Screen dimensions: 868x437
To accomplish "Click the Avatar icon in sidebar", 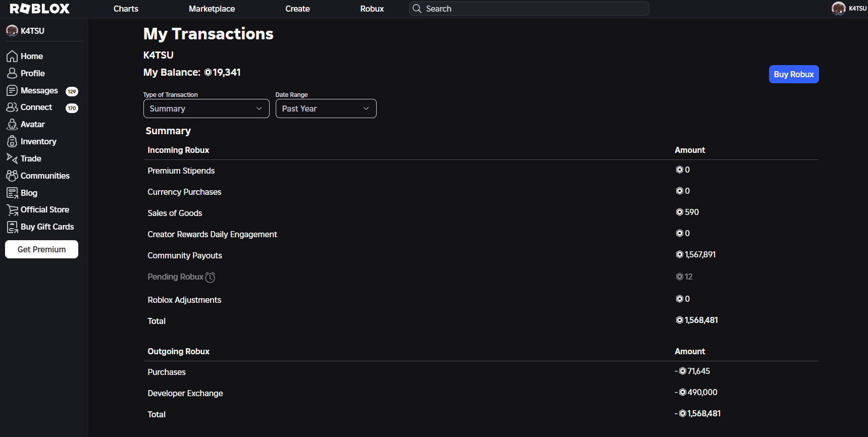I will (x=12, y=124).
